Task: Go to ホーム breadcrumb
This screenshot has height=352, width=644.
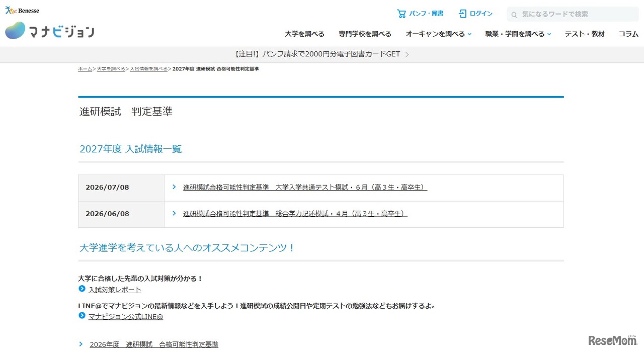Action: click(x=85, y=69)
